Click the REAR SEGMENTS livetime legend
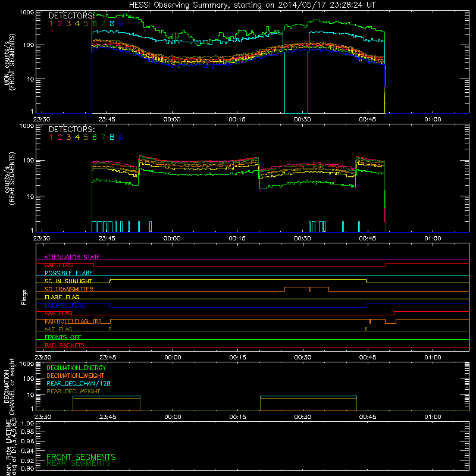This screenshot has width=476, height=476. (x=79, y=464)
